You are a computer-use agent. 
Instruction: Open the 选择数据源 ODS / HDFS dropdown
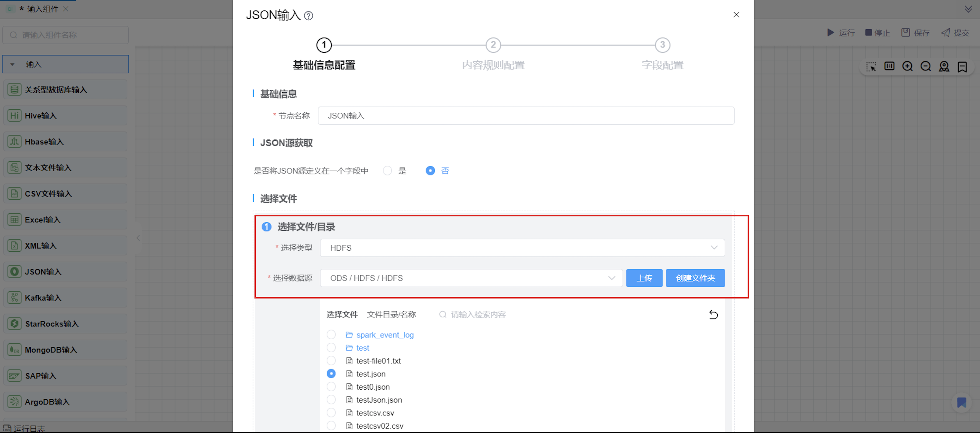coord(471,278)
